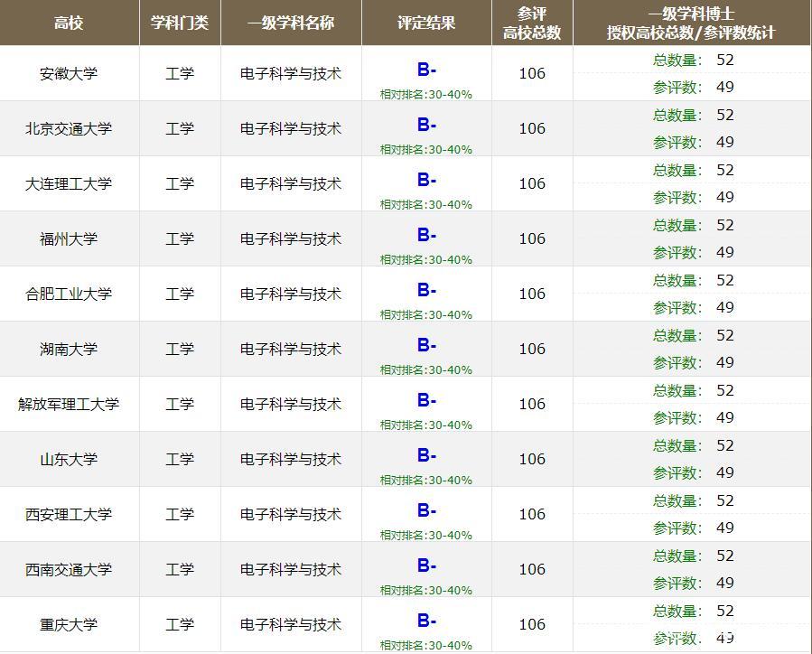Click 工学 in the 安徽大学 row

point(180,73)
